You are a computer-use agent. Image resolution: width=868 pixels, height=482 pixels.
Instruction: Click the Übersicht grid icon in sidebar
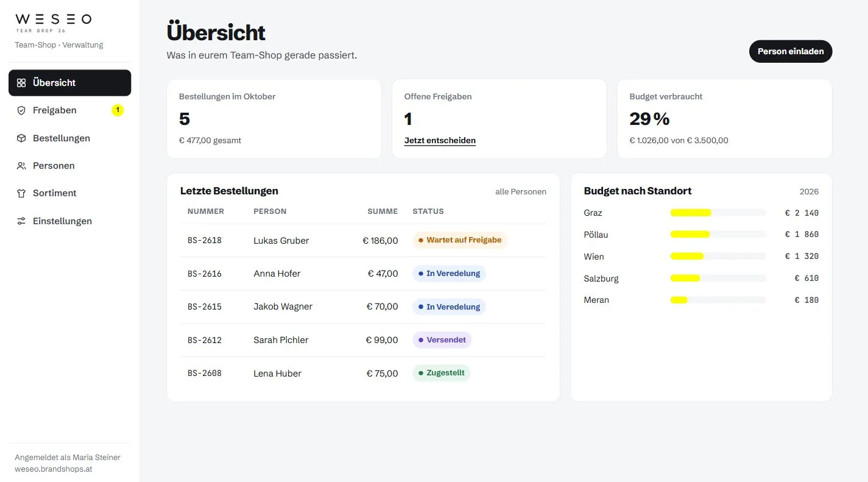pyautogui.click(x=21, y=83)
